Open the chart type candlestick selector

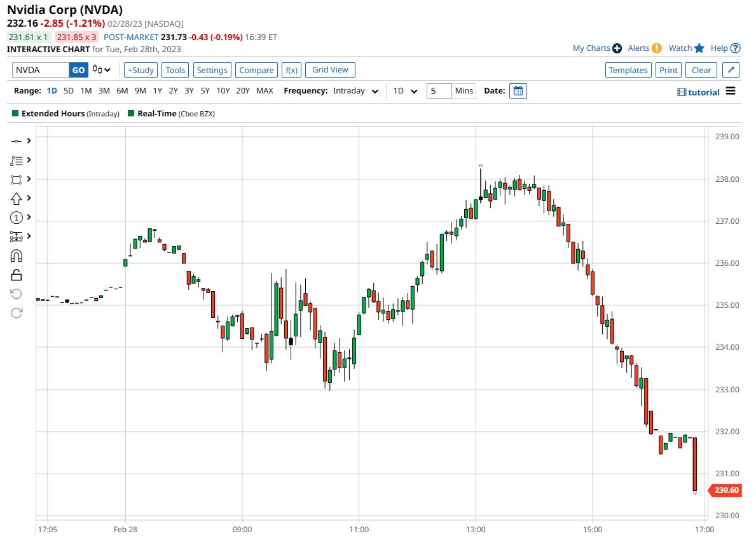coord(102,70)
